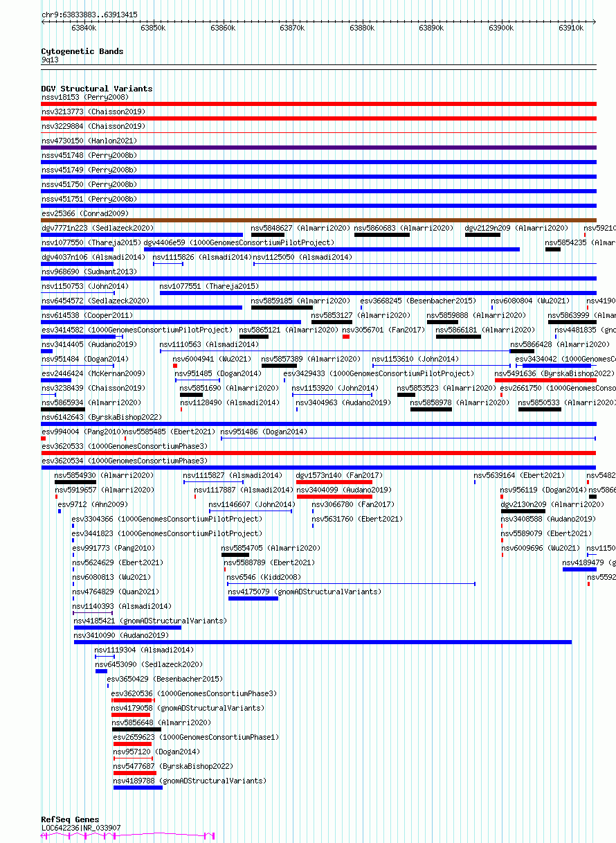Click the DGV Structural Variants track title
The height and width of the screenshot is (843, 616).
[97, 89]
